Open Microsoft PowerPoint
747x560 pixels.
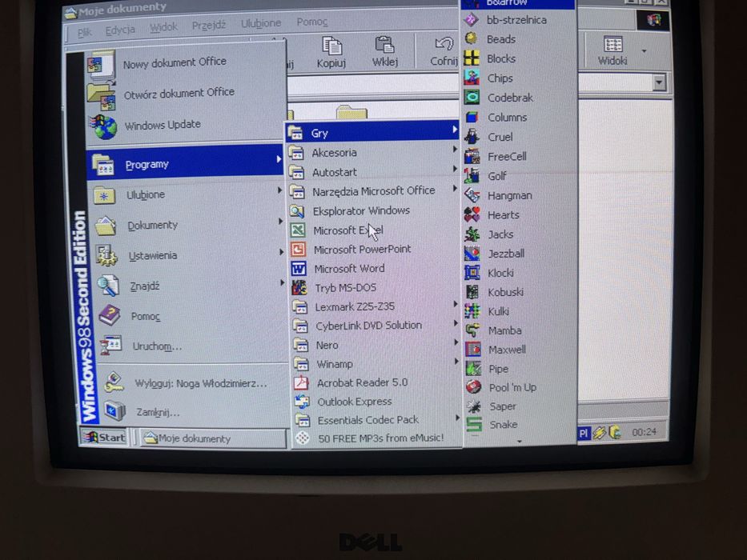pyautogui.click(x=374, y=249)
